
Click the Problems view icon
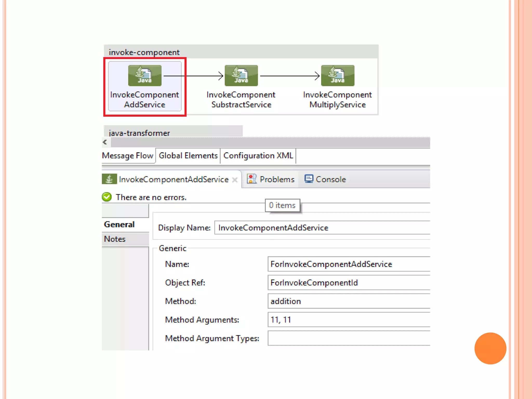tap(251, 179)
